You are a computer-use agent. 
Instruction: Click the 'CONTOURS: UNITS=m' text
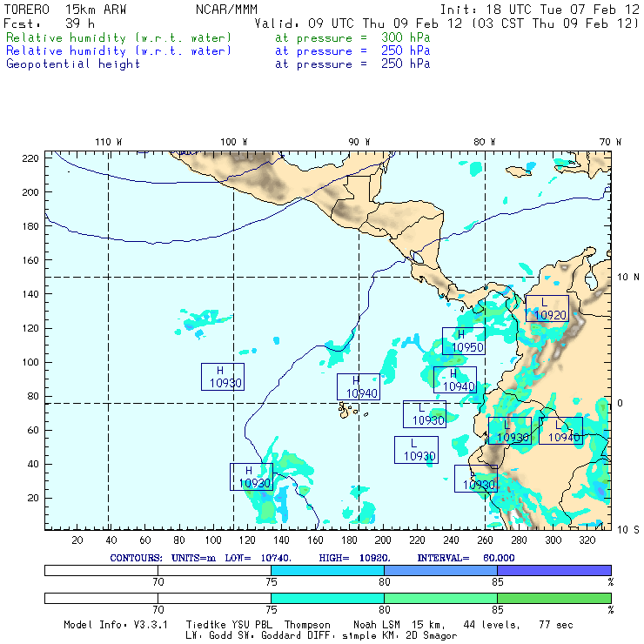coord(163,558)
